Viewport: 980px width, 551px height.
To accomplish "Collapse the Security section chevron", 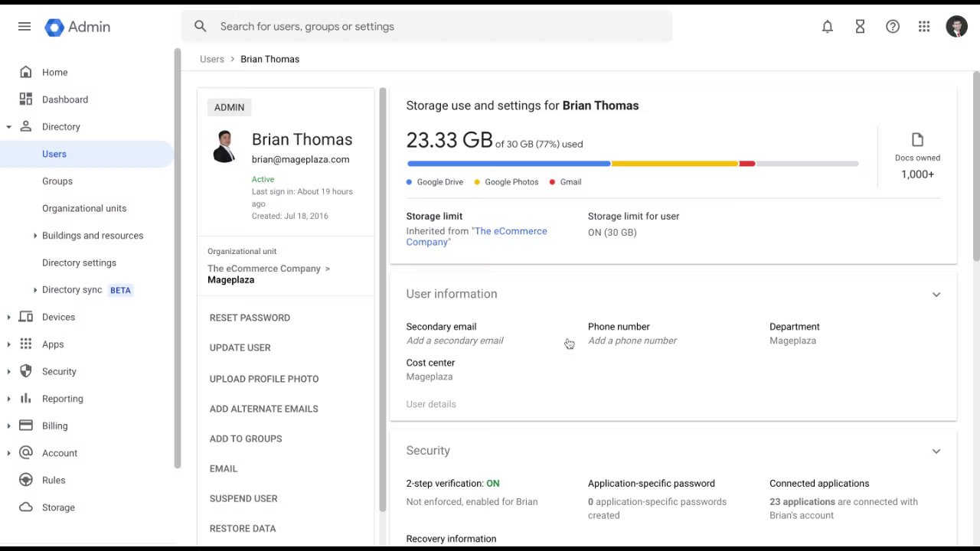I will [936, 452].
